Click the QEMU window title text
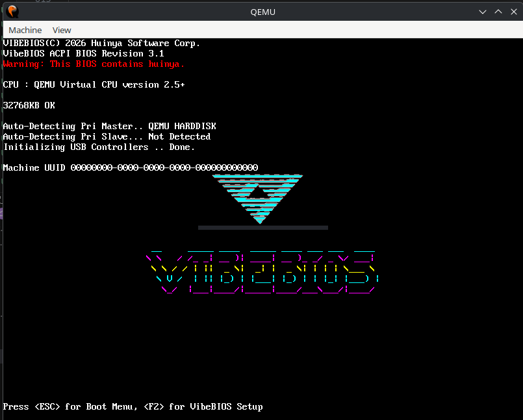The height and width of the screenshot is (420, 523). coord(263,12)
